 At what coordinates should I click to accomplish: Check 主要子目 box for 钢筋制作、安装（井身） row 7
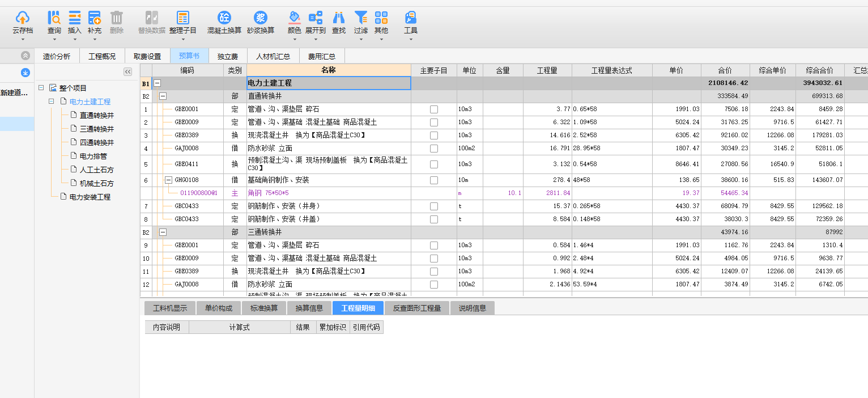[434, 206]
